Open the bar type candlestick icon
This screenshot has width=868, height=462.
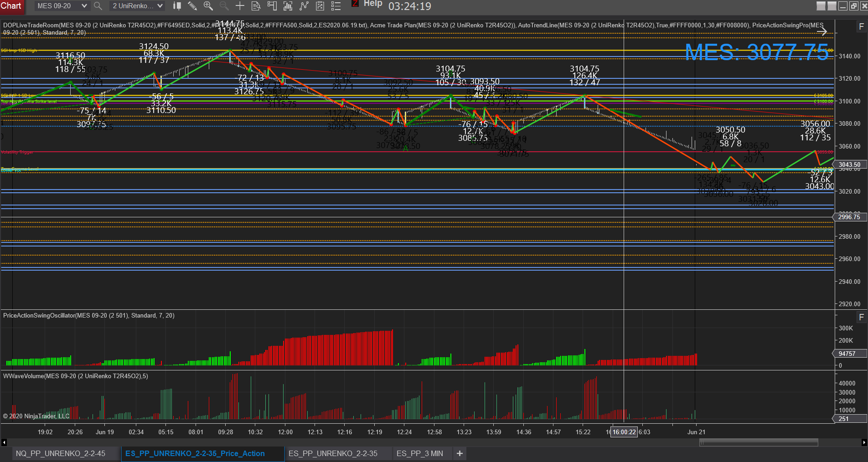pyautogui.click(x=177, y=6)
